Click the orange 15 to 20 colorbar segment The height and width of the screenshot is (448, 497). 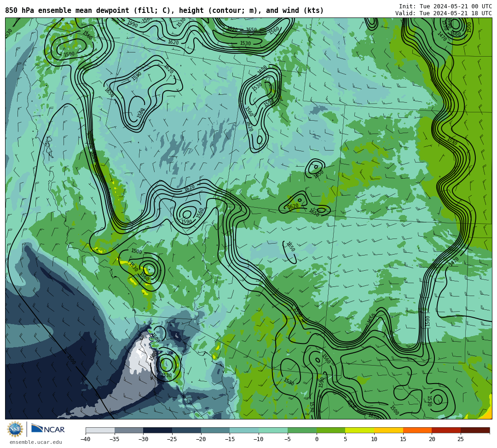[417, 430]
